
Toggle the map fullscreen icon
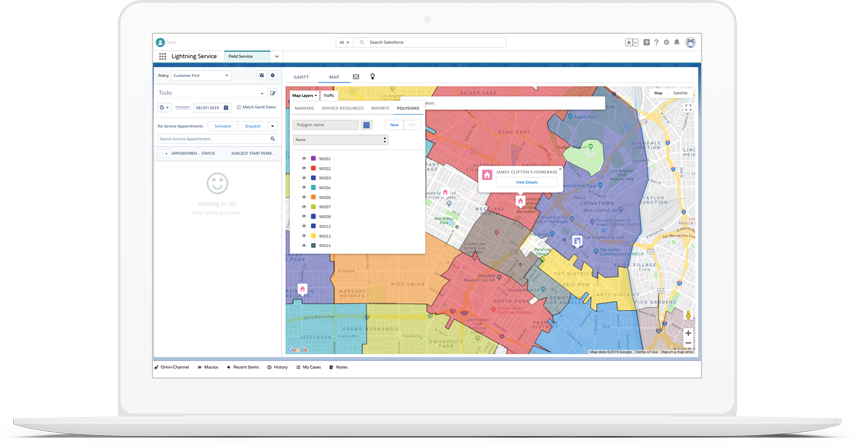(688, 108)
